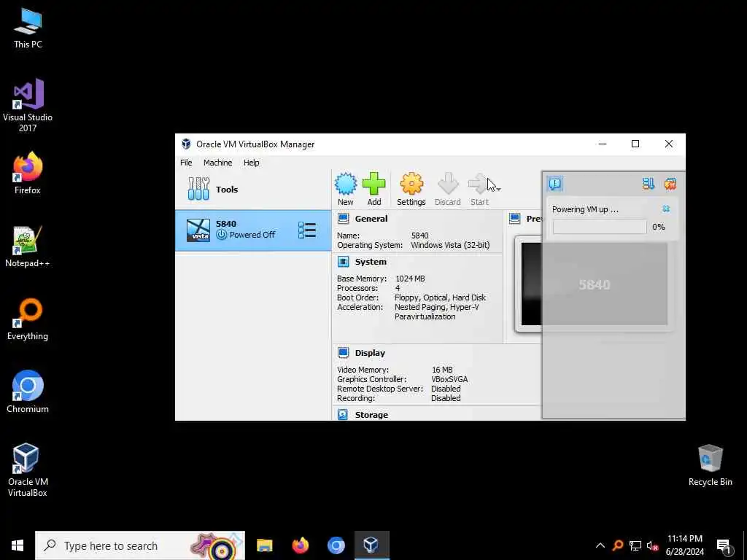Cancel the Powering VM up progress
Image resolution: width=747 pixels, height=560 pixels.
666,209
